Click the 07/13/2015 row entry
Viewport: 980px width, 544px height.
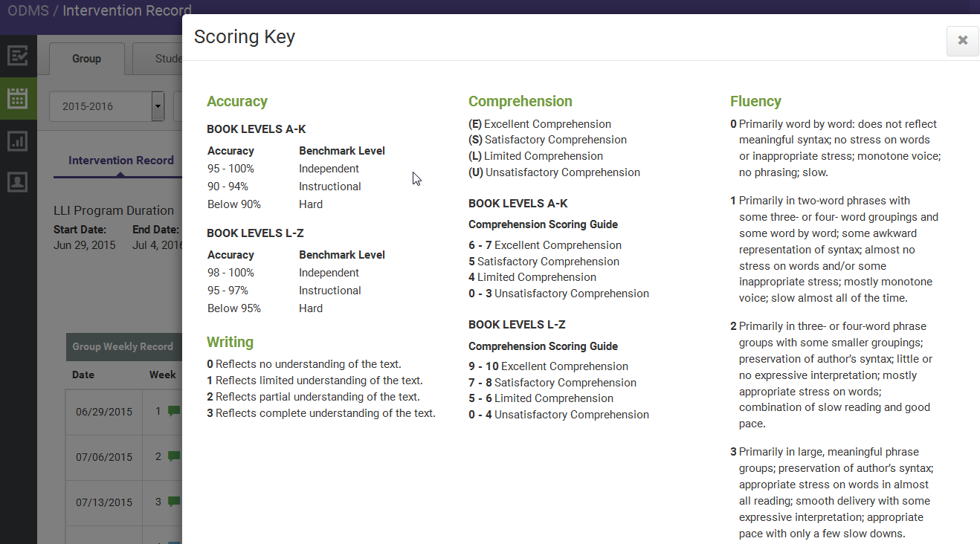pos(103,502)
